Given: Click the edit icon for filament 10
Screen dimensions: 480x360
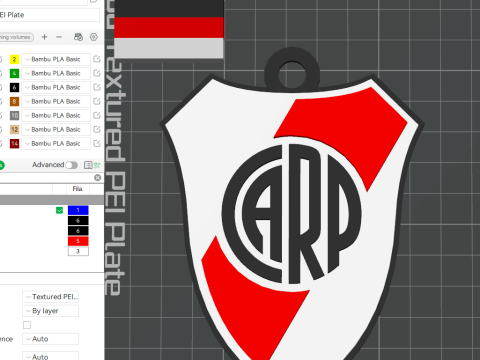Looking at the screenshot, I should coord(97,115).
